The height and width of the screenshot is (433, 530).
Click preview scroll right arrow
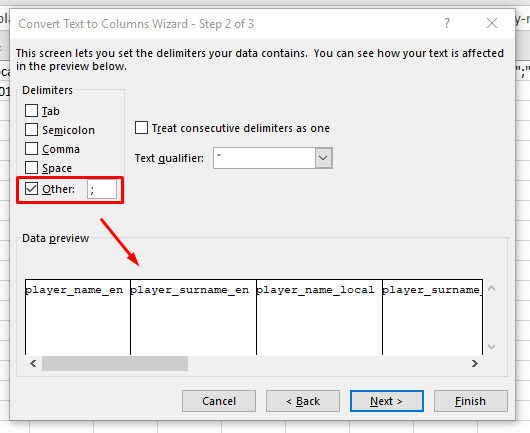475,363
